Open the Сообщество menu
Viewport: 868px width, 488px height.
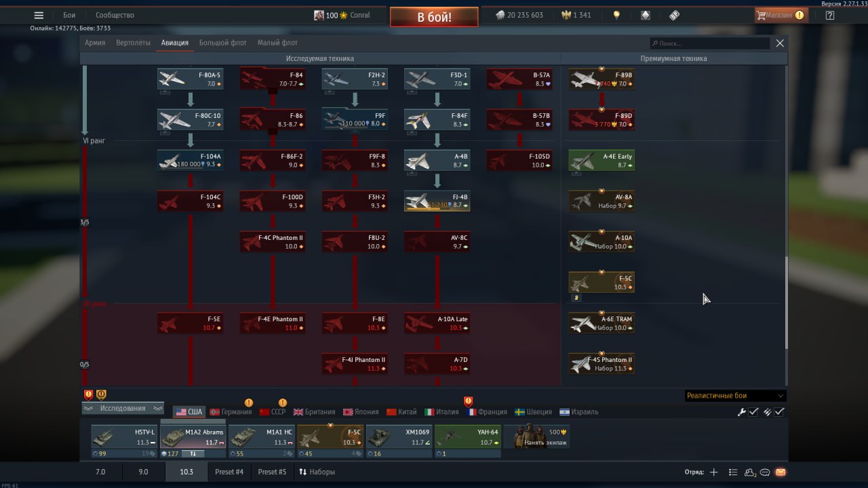(x=115, y=15)
